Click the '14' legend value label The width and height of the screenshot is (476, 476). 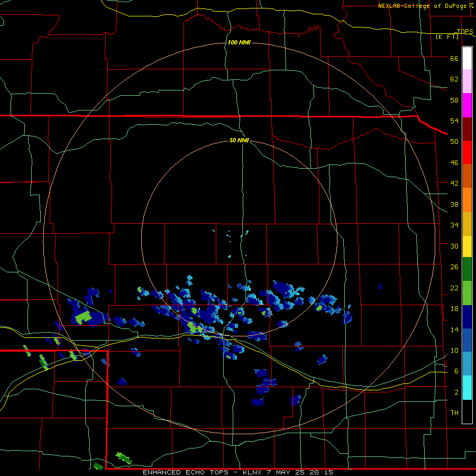(454, 329)
